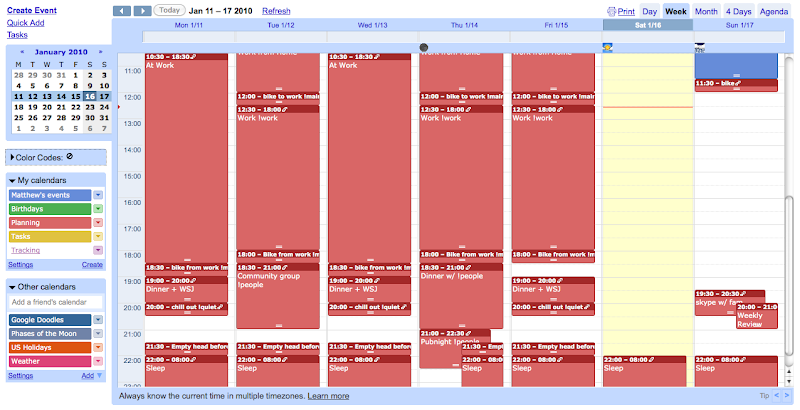
Task: Show previous tip arrow
Action: click(x=777, y=395)
